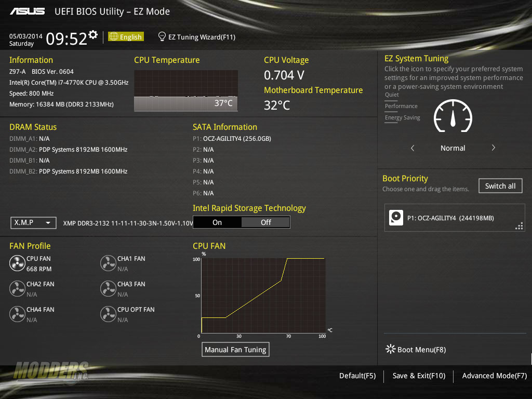Click the DRAM Status heading

pos(33,127)
